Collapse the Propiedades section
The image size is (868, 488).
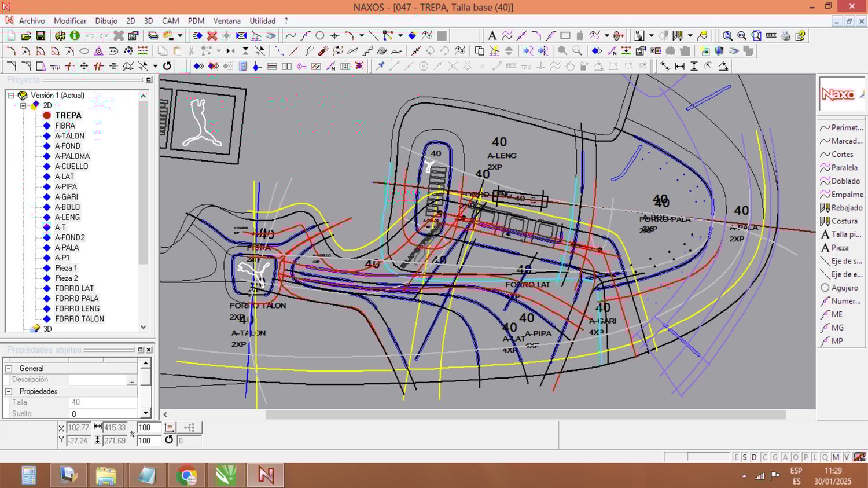(x=9, y=391)
